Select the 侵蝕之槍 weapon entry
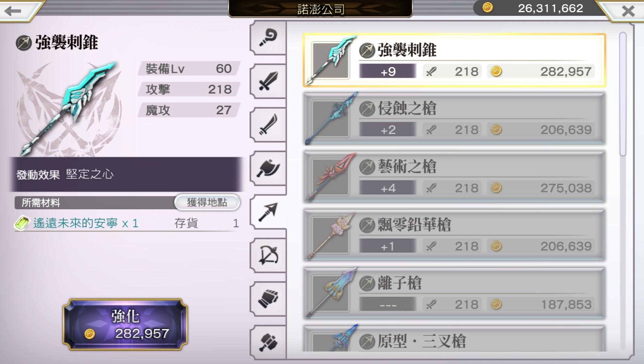644x364 pixels. (x=454, y=119)
